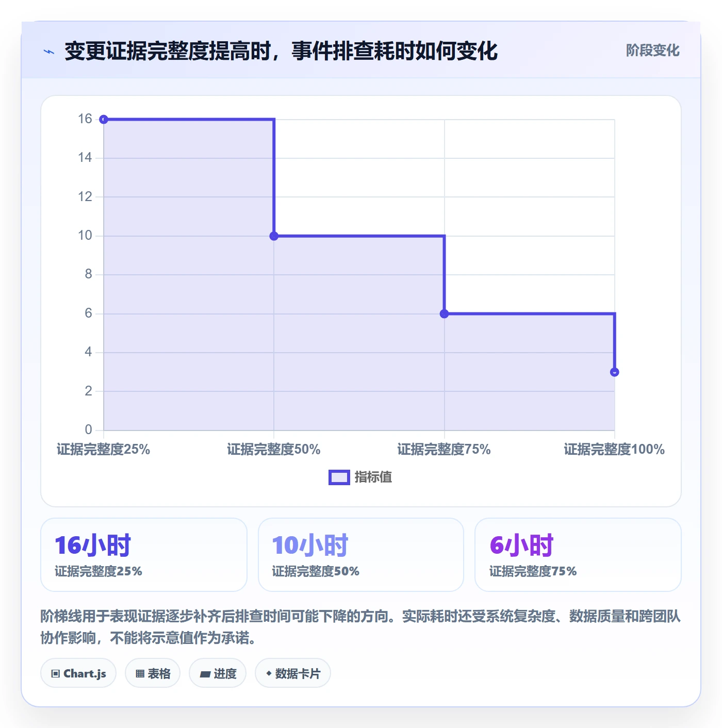Click the 数据卡片 tag
Viewport: 722px width, 728px height.
pos(293,673)
